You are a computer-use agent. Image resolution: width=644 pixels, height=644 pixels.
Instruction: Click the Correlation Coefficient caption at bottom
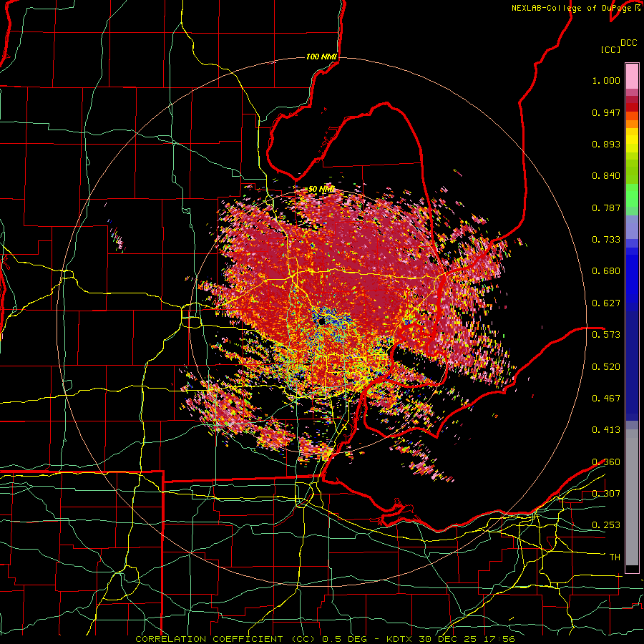click(x=326, y=639)
